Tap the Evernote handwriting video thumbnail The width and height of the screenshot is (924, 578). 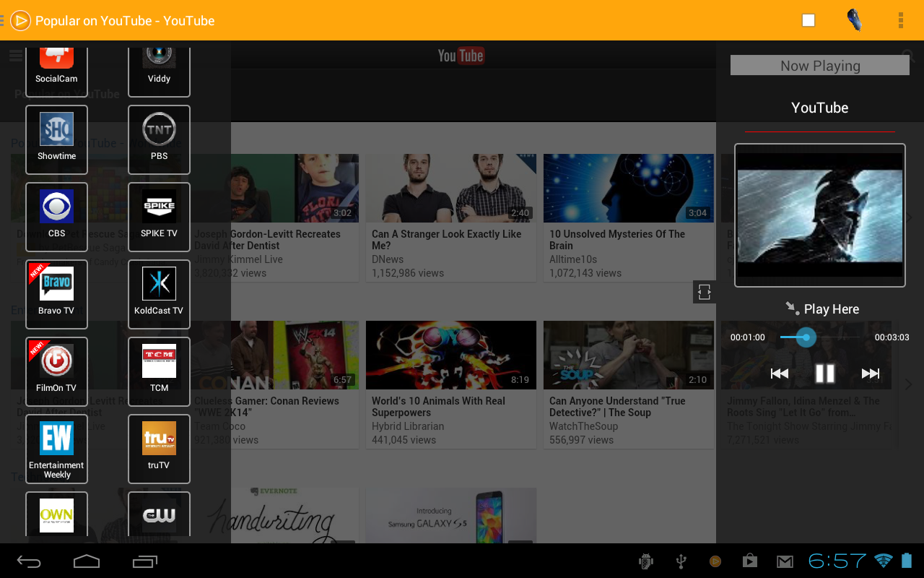pos(274,515)
